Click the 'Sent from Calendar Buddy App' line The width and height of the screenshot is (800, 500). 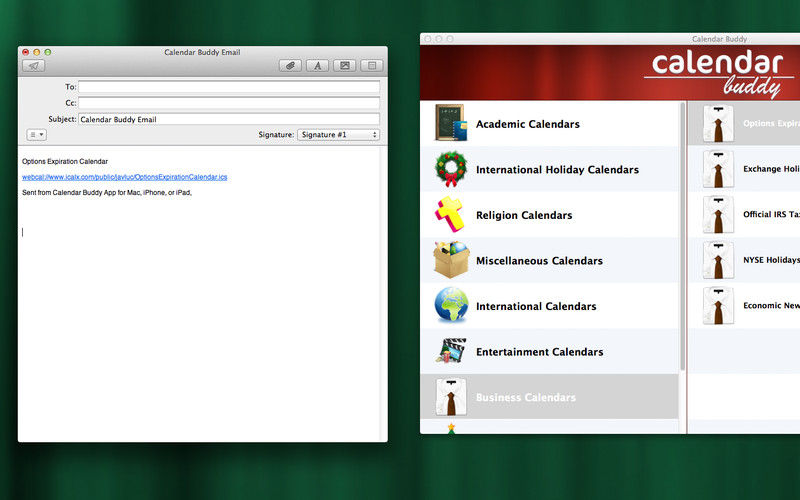tap(107, 192)
